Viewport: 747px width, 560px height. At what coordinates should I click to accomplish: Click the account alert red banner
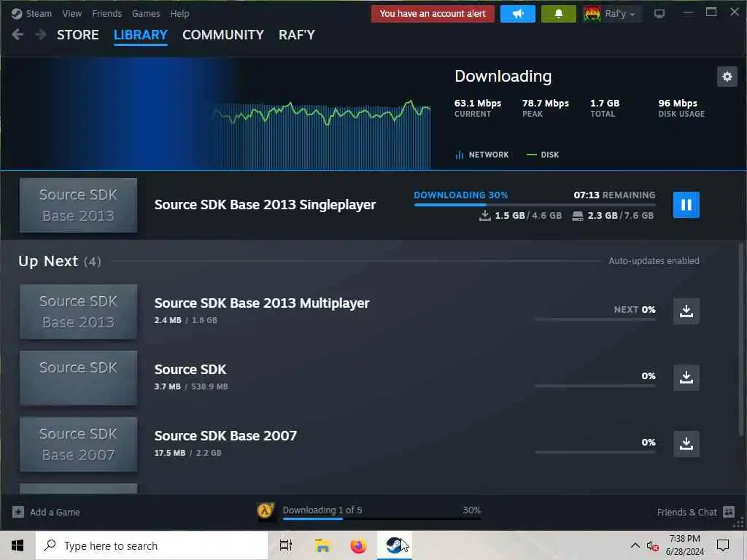[x=433, y=14]
